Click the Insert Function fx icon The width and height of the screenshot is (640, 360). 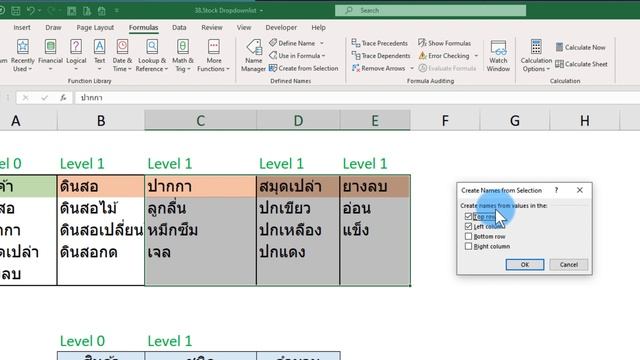(63, 98)
